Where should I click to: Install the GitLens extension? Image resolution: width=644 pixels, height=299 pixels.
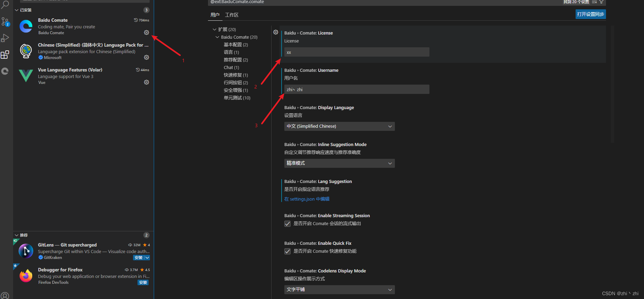[139, 258]
